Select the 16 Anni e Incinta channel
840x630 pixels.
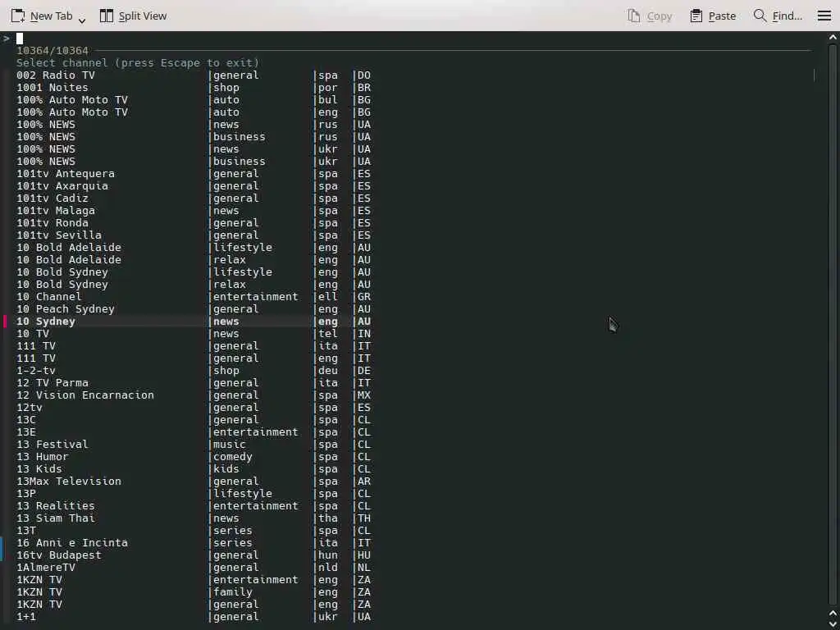194,543
